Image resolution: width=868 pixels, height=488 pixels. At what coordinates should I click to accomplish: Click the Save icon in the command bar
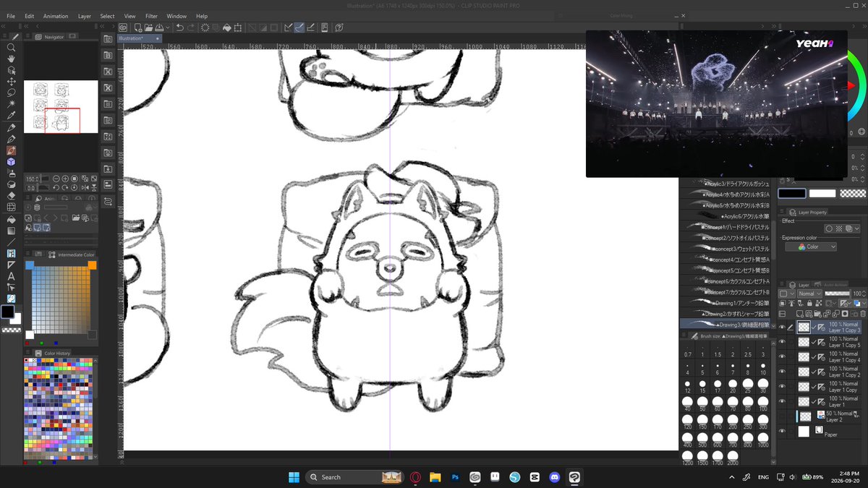click(x=159, y=27)
